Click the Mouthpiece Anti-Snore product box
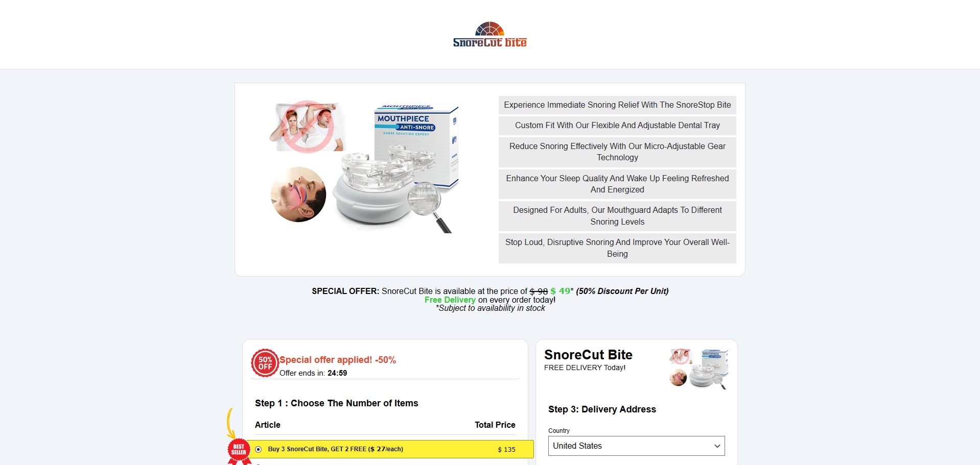This screenshot has width=980, height=465. [x=416, y=145]
